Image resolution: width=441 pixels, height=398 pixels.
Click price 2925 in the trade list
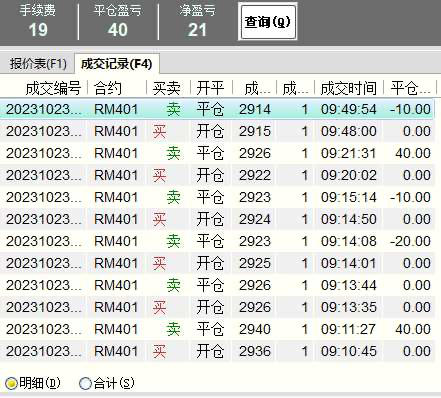[x=255, y=263]
